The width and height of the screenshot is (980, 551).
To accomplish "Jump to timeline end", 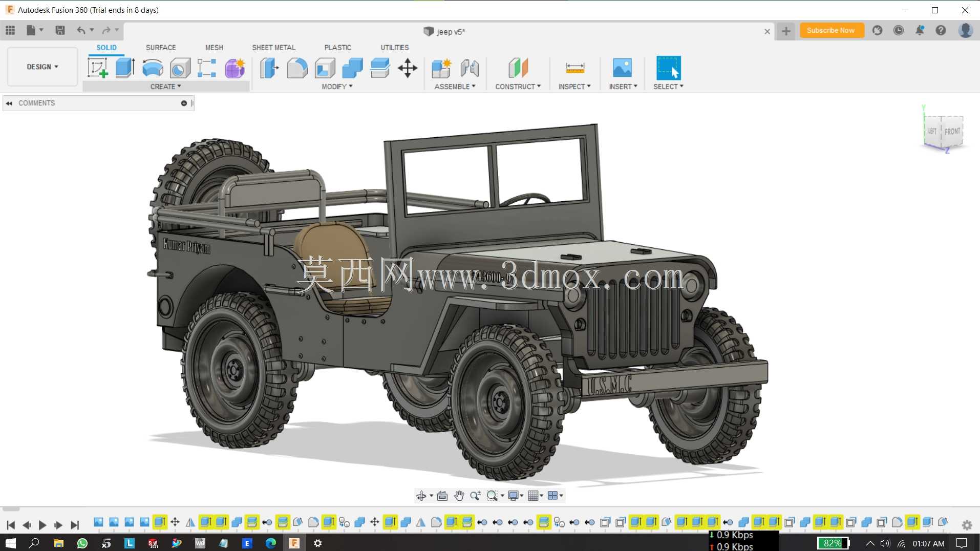I will (x=75, y=525).
